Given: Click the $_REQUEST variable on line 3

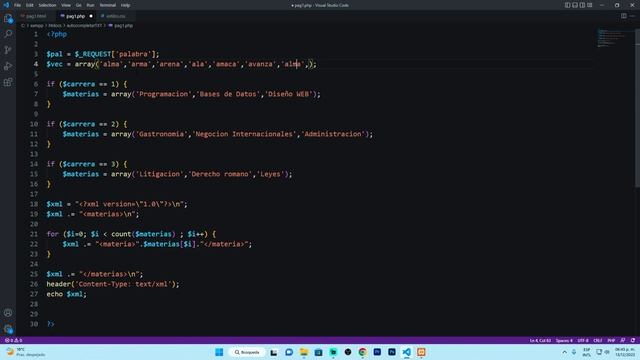Looking at the screenshot, I should tap(93, 54).
